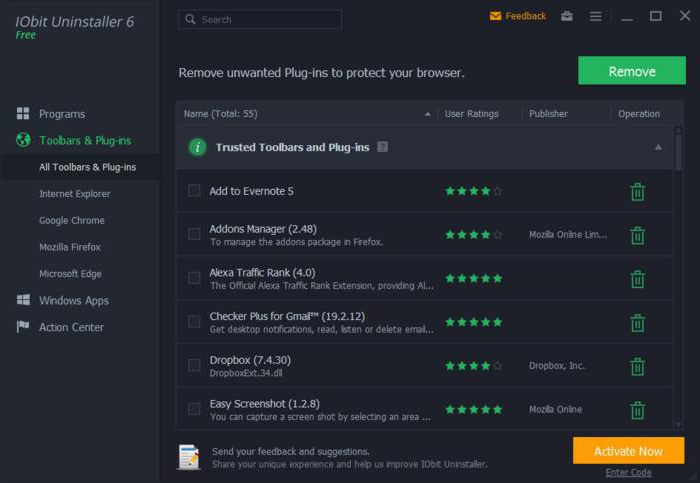Click star rating of Add to Evernote 5
Image resolution: width=700 pixels, height=483 pixels.
pos(474,191)
